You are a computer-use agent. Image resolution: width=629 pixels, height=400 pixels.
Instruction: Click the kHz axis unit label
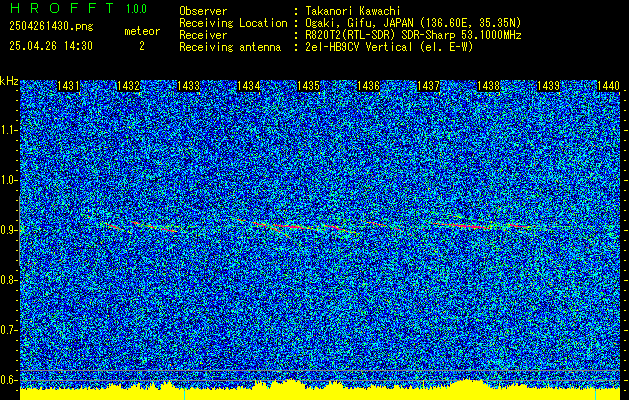(9, 81)
